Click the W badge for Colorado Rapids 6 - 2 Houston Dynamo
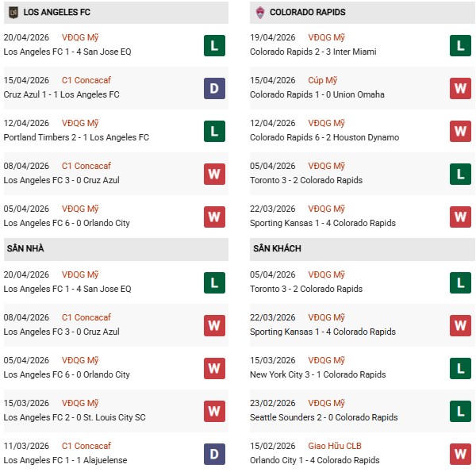 pyautogui.click(x=460, y=131)
